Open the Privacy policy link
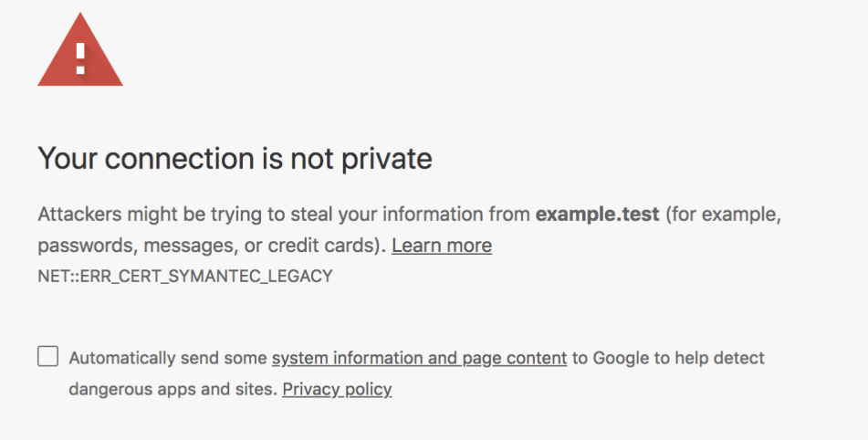The width and height of the screenshot is (868, 440). click(x=337, y=389)
